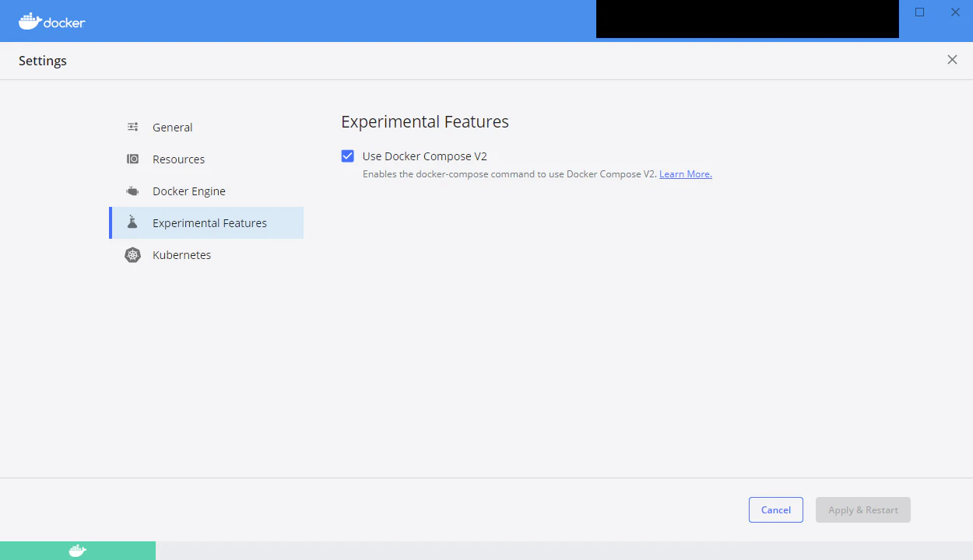
Task: Open the Kubernetes settings tab
Action: pyautogui.click(x=206, y=254)
